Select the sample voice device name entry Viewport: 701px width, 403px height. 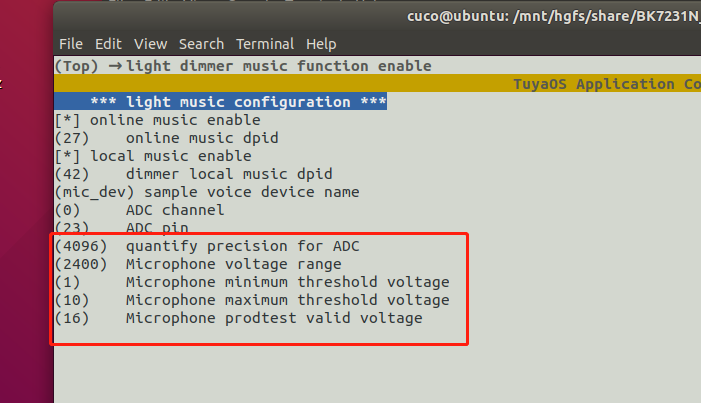[207, 192]
